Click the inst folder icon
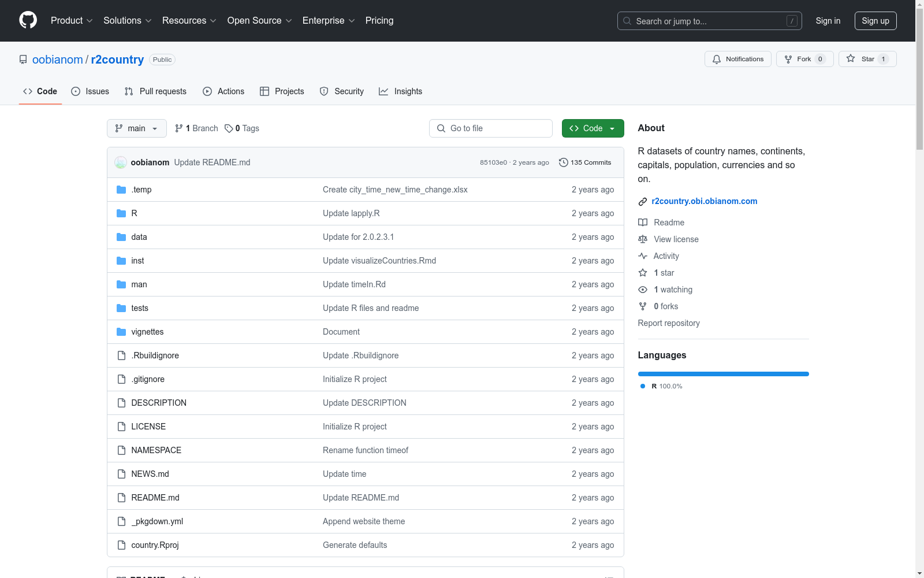Viewport: 924px width, 578px height. [x=121, y=261]
